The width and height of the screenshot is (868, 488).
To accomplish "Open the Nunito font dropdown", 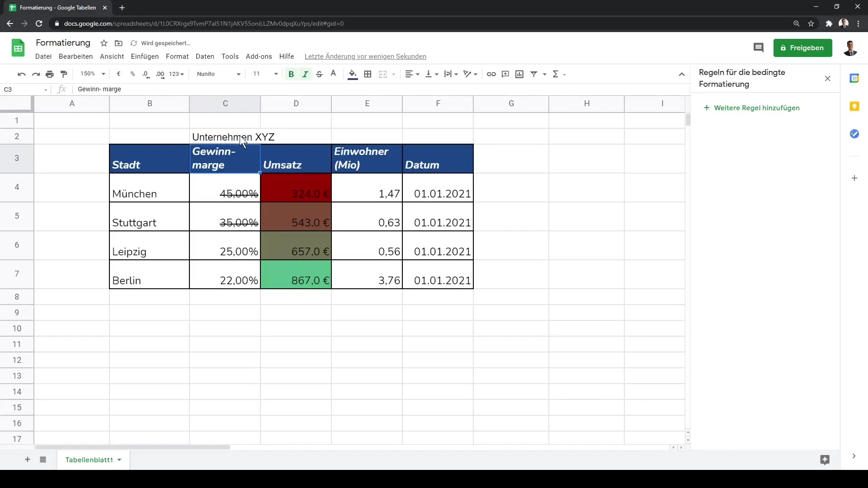I will coord(218,74).
